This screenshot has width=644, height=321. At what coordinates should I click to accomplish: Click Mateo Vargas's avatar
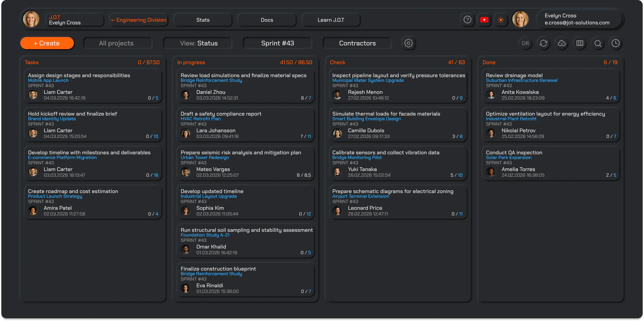click(x=185, y=172)
